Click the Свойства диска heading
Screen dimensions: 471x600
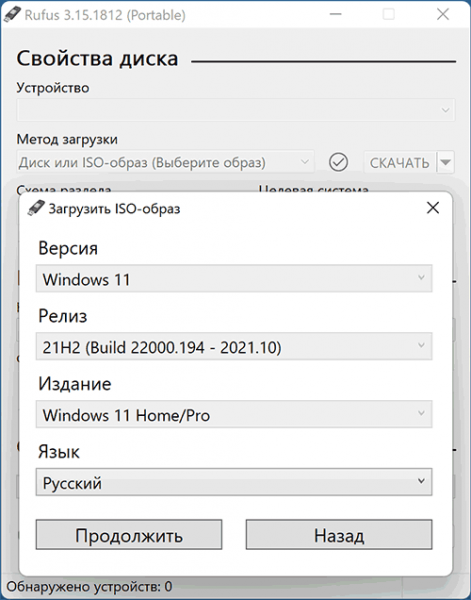tap(97, 59)
